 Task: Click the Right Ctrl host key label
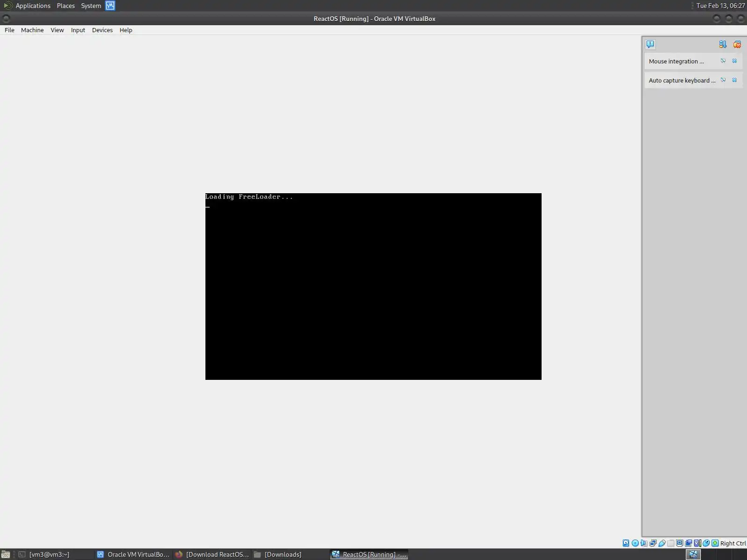point(733,543)
